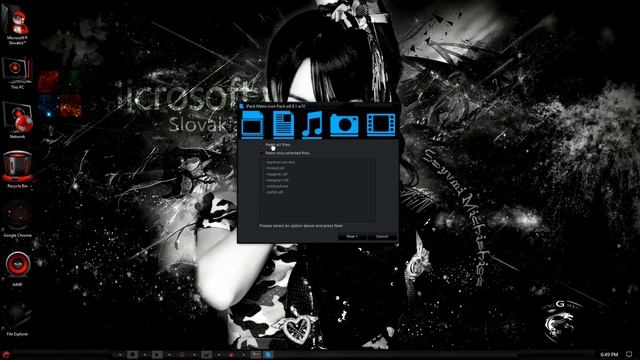Click the 6:49 PM taskbar clock
The width and height of the screenshot is (640, 360).
click(x=609, y=355)
